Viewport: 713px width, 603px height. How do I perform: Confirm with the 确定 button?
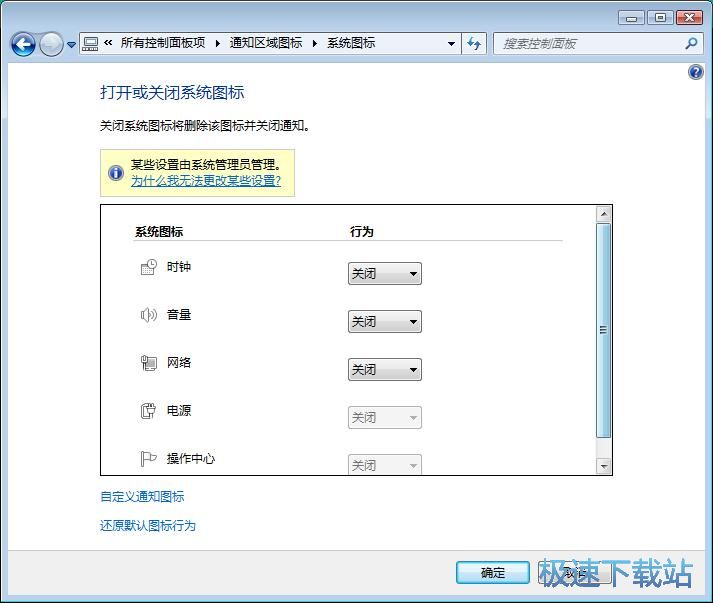point(493,573)
